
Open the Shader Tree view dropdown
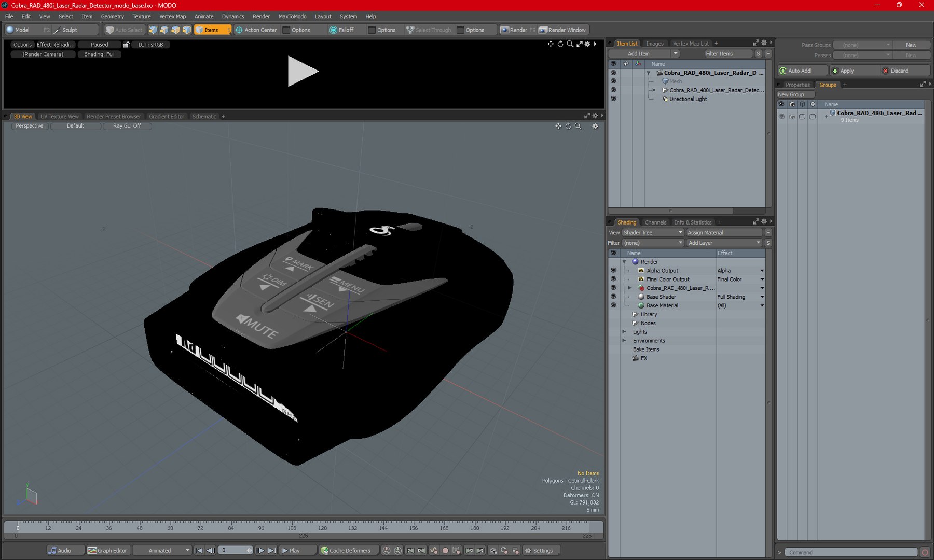[x=653, y=233]
